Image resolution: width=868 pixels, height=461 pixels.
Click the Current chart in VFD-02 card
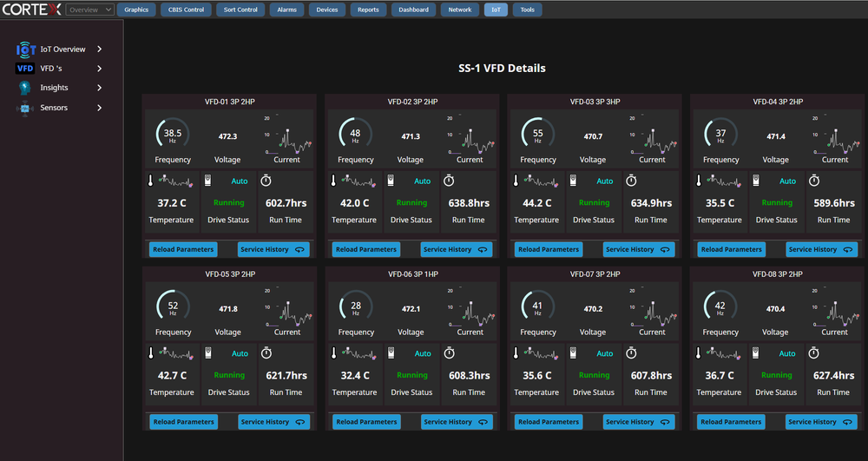471,135
